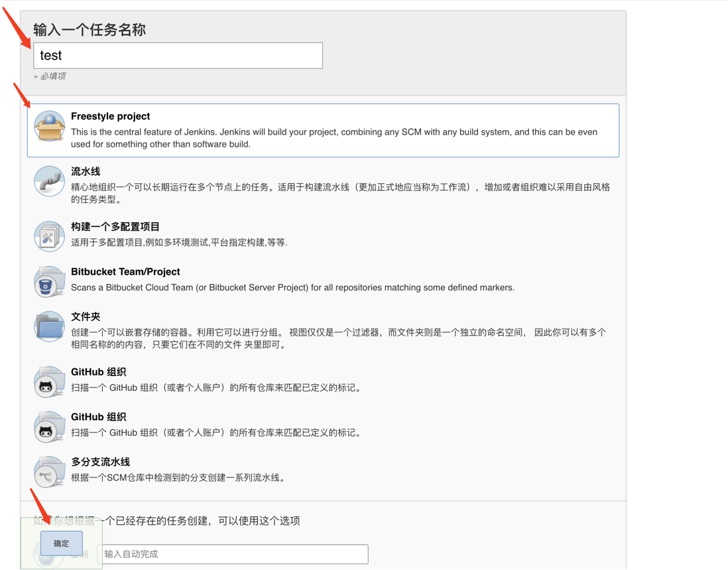
Task: Choose the "文件夹" item title
Action: pyautogui.click(x=86, y=317)
